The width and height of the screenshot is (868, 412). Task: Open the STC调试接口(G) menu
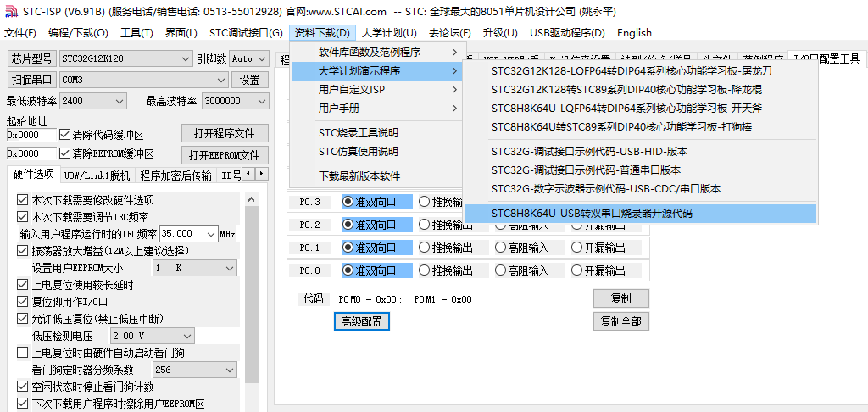point(246,33)
